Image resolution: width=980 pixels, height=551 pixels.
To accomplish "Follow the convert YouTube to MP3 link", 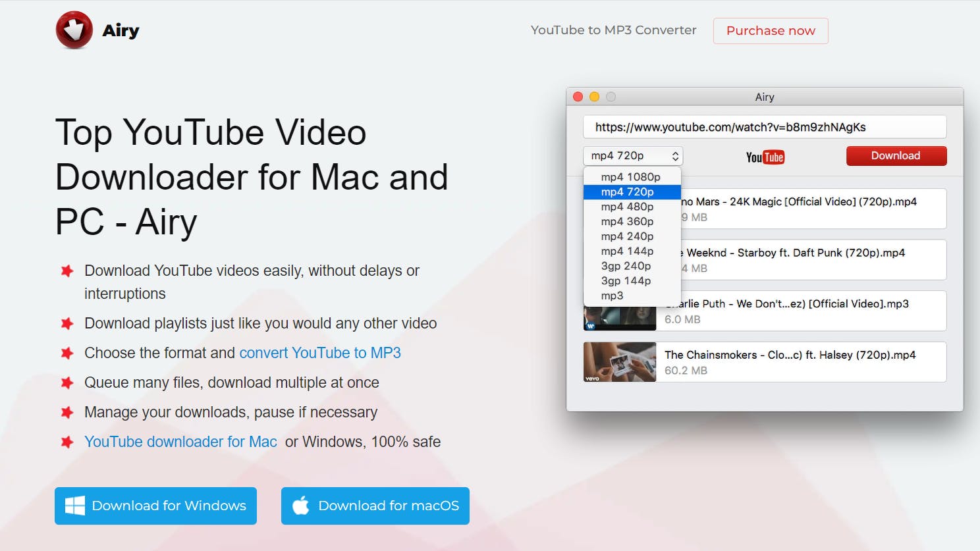I will (320, 353).
